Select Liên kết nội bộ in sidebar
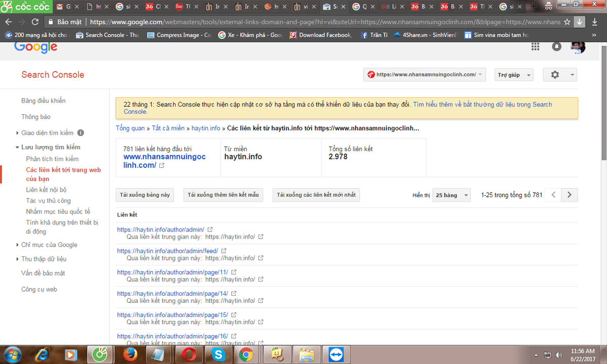Screen dimensions: 607x364 47,190
